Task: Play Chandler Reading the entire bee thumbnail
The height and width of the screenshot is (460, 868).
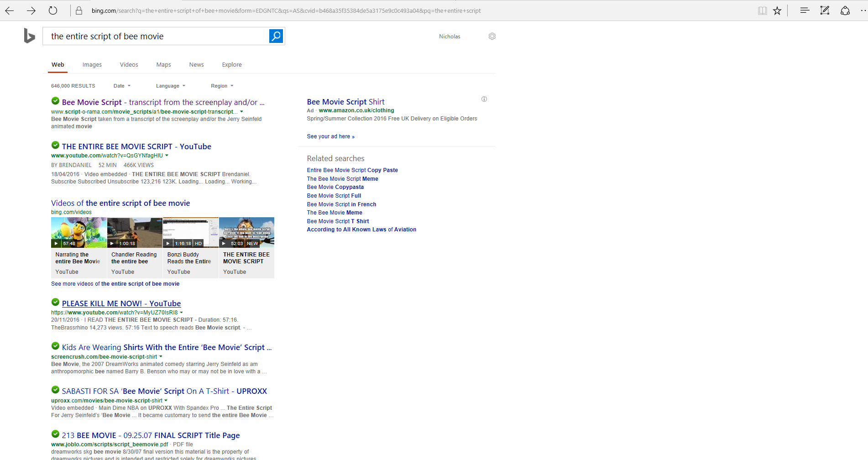Action: point(135,232)
